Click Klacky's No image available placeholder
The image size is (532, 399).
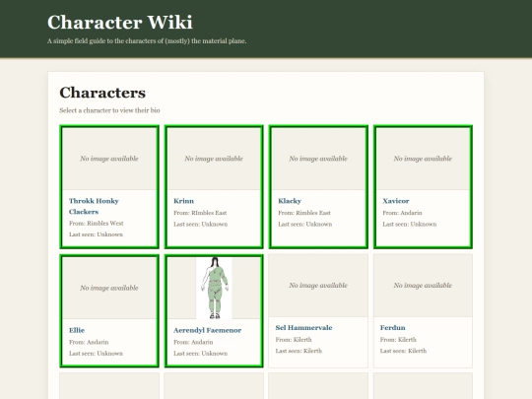pyautogui.click(x=318, y=159)
